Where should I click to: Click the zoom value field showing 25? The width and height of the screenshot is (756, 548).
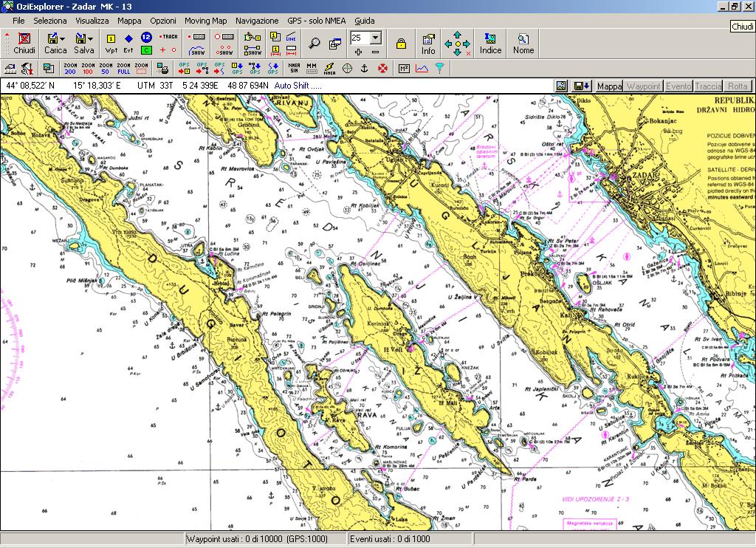[360, 38]
